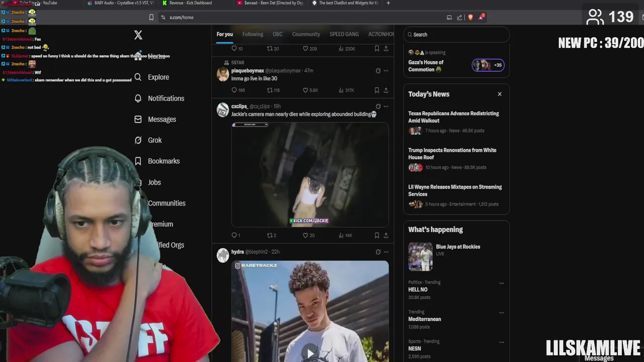Screen dimensions: 644x362
Task: Click the +35 listeners avatar badge
Action: coord(488,65)
